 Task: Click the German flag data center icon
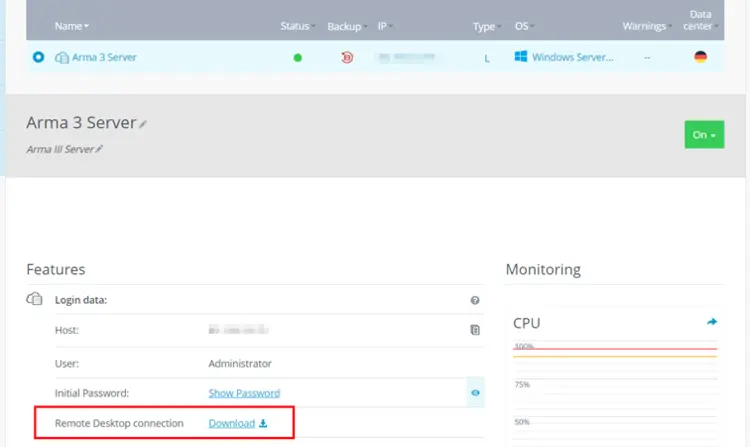pyautogui.click(x=700, y=56)
